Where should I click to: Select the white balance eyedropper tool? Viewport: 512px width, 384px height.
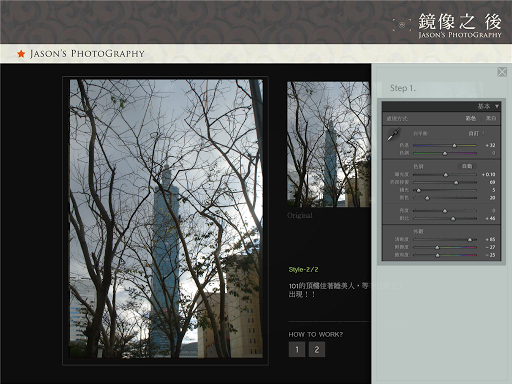(393, 134)
